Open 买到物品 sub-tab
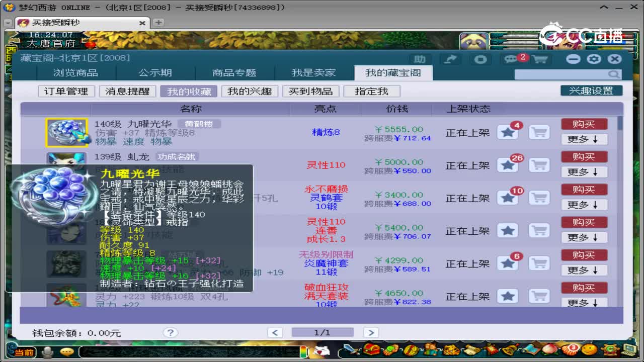The image size is (644, 362). [x=310, y=91]
